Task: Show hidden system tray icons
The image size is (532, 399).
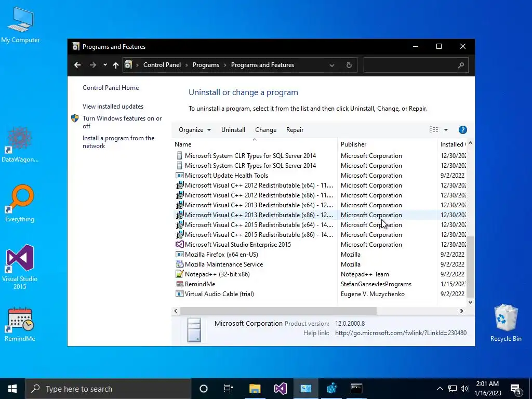Action: [x=440, y=389]
